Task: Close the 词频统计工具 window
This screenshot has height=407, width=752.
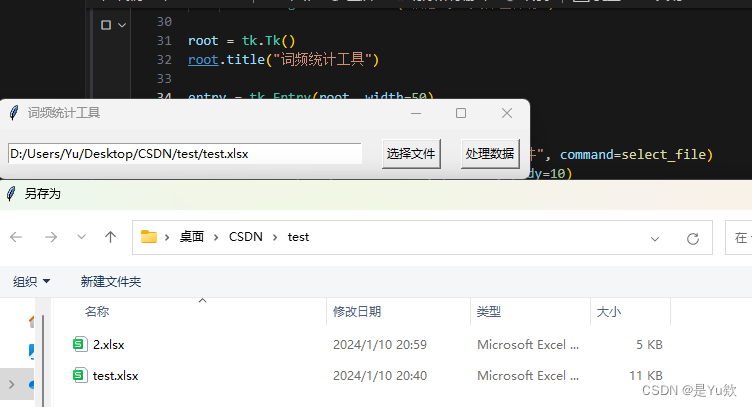Action: [x=507, y=113]
